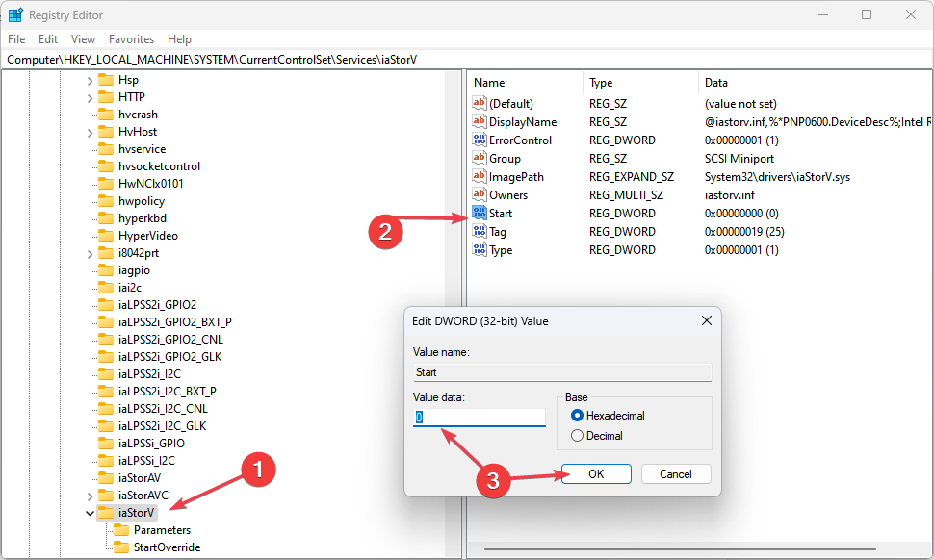Click the hvsocketcontrol folder icon

tap(105, 166)
